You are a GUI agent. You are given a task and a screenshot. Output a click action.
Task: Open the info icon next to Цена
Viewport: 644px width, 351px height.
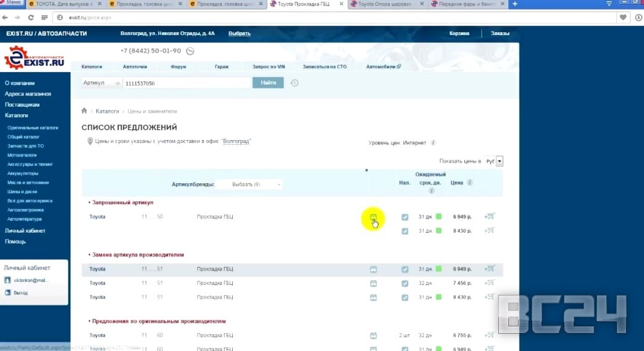[470, 183]
